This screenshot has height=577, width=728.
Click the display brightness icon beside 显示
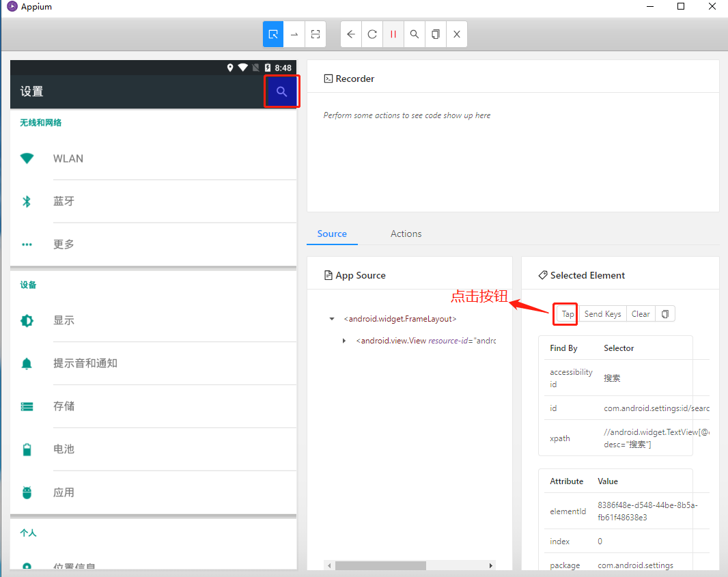tap(27, 320)
